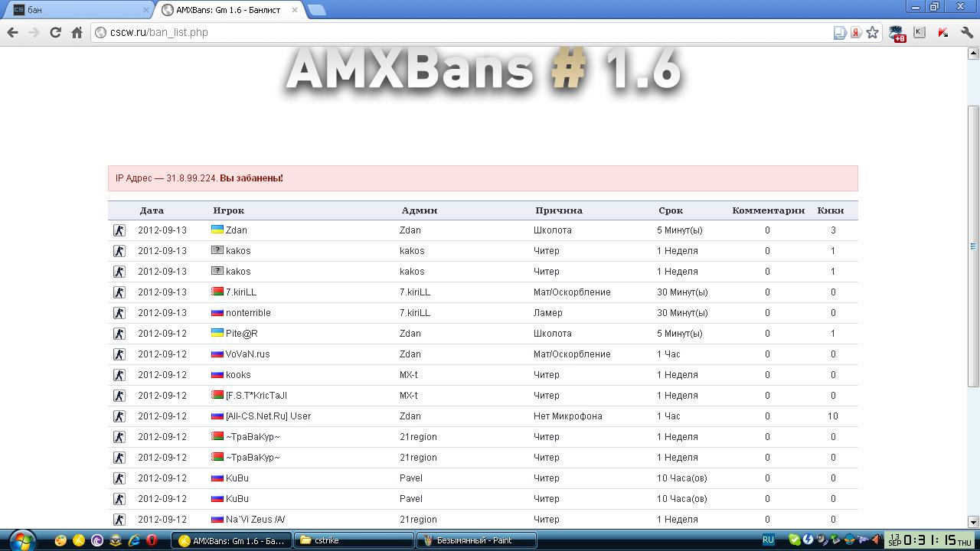
Task: Click the player icon in [All-CS.Net.Ru] User row
Action: pyautogui.click(x=119, y=416)
